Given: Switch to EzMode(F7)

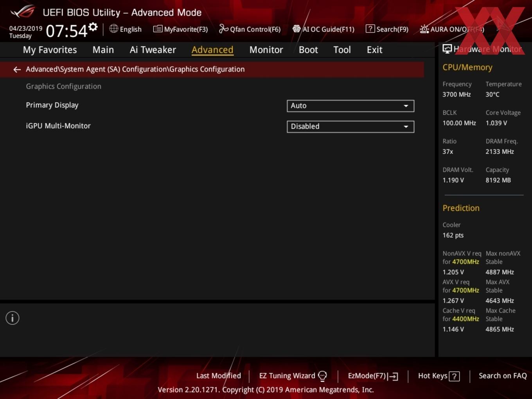Looking at the screenshot, I should coord(373,376).
